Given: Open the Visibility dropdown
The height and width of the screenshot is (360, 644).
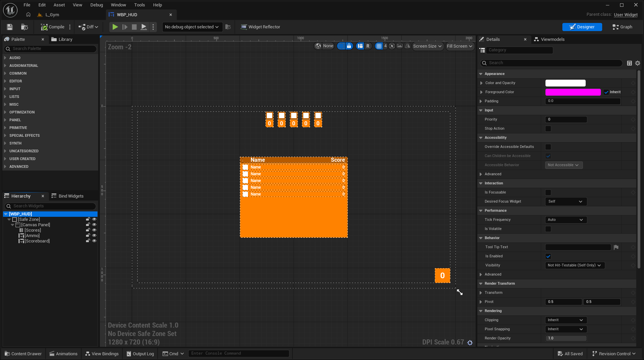Looking at the screenshot, I should 575,265.
